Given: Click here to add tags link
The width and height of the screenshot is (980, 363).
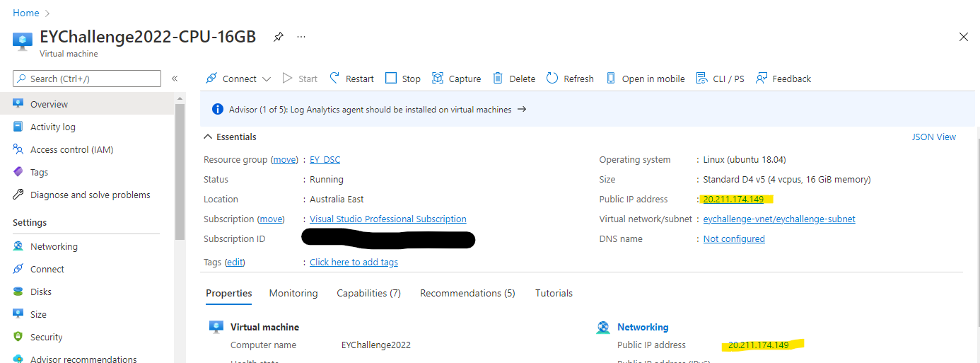Looking at the screenshot, I should coord(354,262).
